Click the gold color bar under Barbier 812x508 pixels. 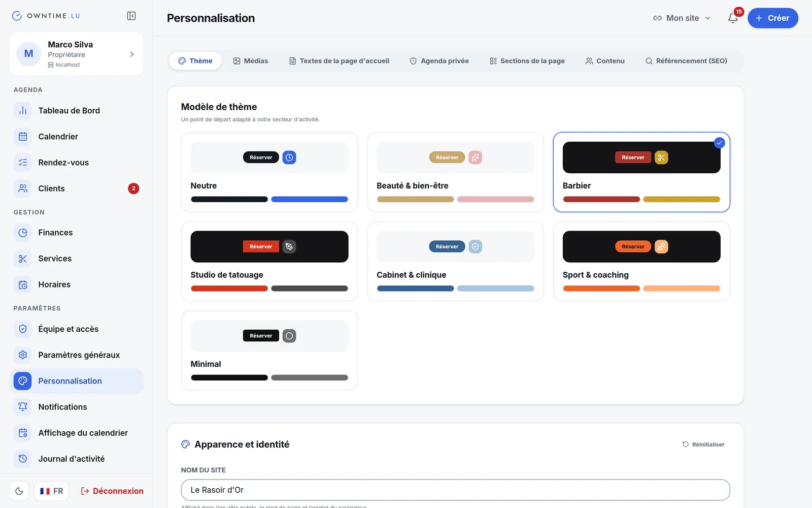click(682, 199)
